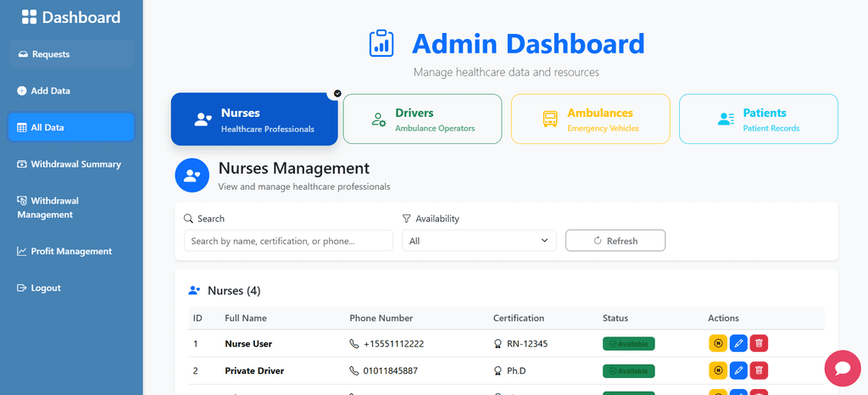The image size is (868, 395).
Task: Toggle availability with Nurse User's yellow pause button
Action: pyautogui.click(x=718, y=343)
